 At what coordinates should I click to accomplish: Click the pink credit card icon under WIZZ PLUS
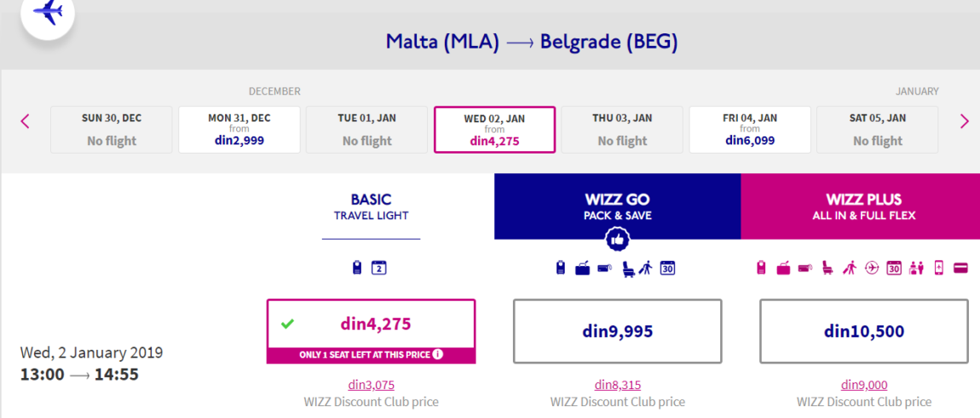point(960,269)
